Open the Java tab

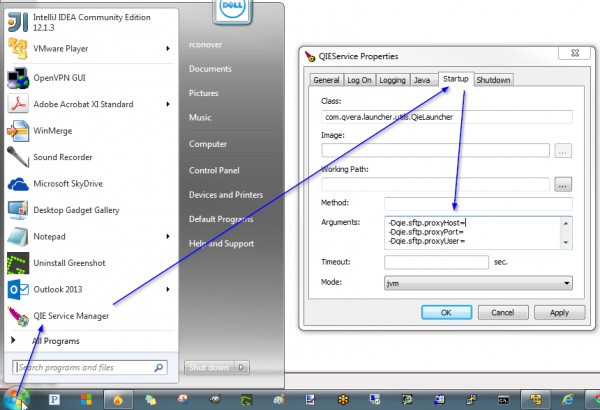pos(422,80)
